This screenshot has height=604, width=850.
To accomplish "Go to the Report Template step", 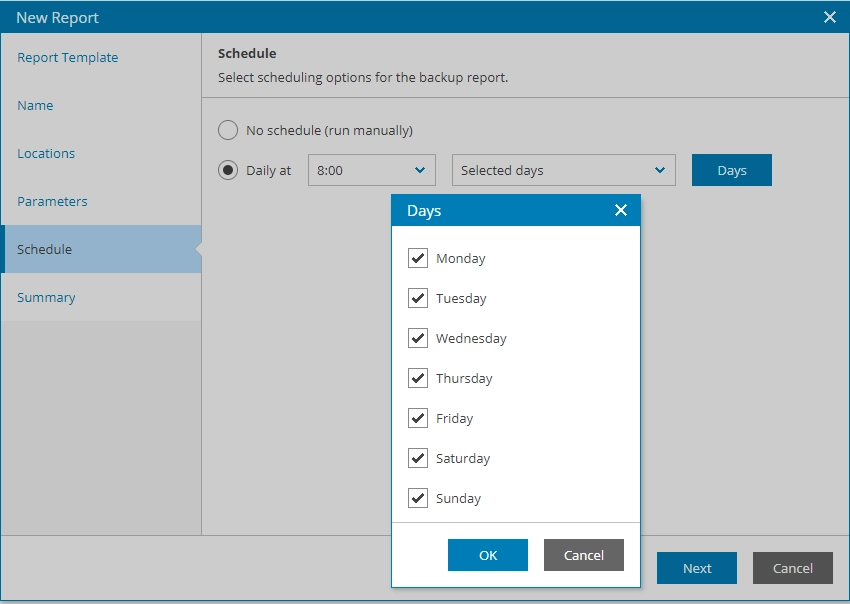I will click(x=68, y=57).
